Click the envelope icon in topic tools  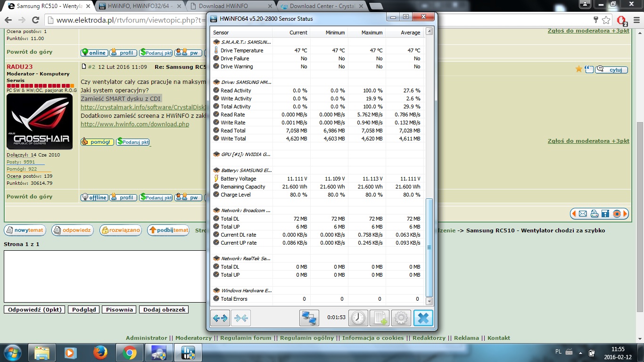[583, 214]
